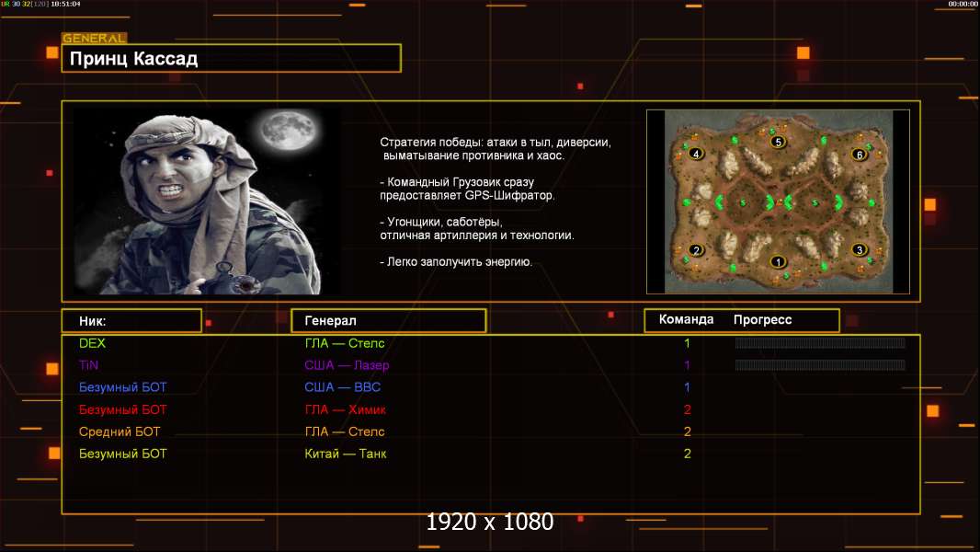The height and width of the screenshot is (552, 980).
Task: Click the Прогресс column header
Action: [762, 320]
